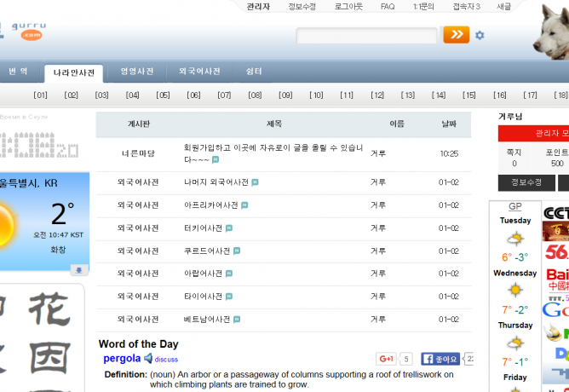This screenshot has height=392, width=569.
Task: Select the 나라안사전 tab
Action: [74, 73]
